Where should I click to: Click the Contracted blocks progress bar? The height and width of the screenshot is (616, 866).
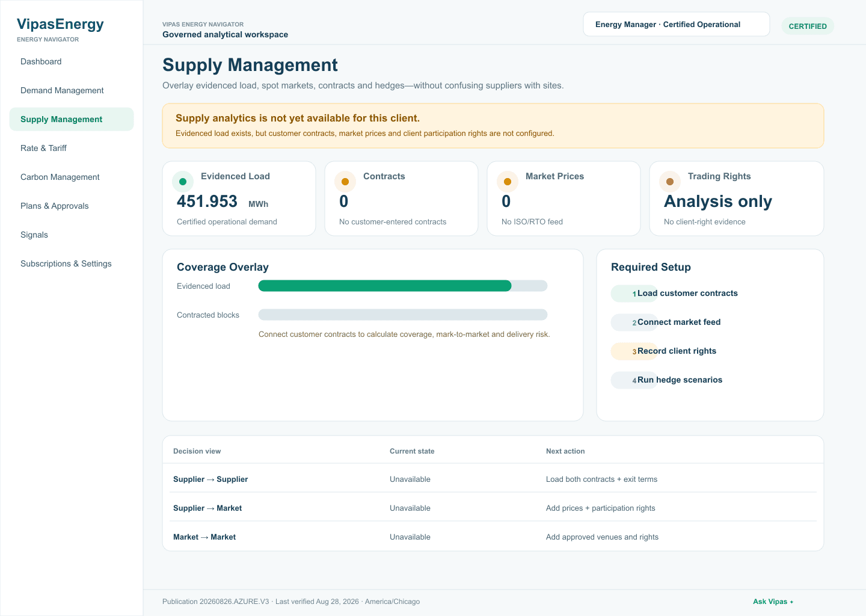coord(403,315)
